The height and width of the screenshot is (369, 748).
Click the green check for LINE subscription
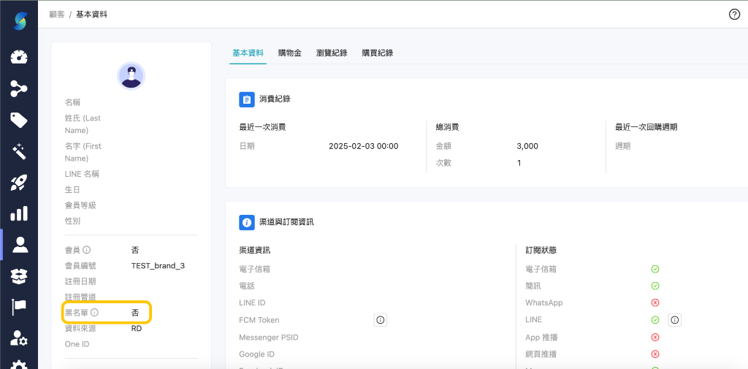tap(655, 320)
